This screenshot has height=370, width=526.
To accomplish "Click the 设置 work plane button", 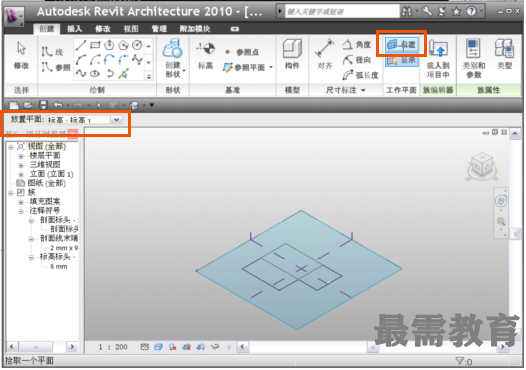I will (x=402, y=44).
